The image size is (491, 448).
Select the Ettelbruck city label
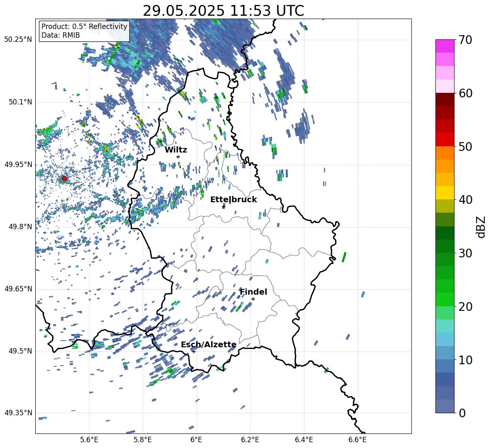[x=233, y=200]
